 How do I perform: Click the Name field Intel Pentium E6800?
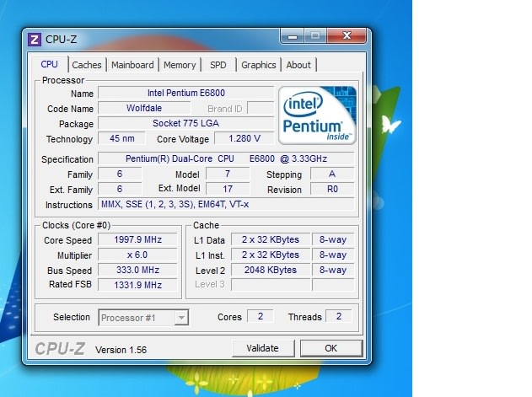186,93
